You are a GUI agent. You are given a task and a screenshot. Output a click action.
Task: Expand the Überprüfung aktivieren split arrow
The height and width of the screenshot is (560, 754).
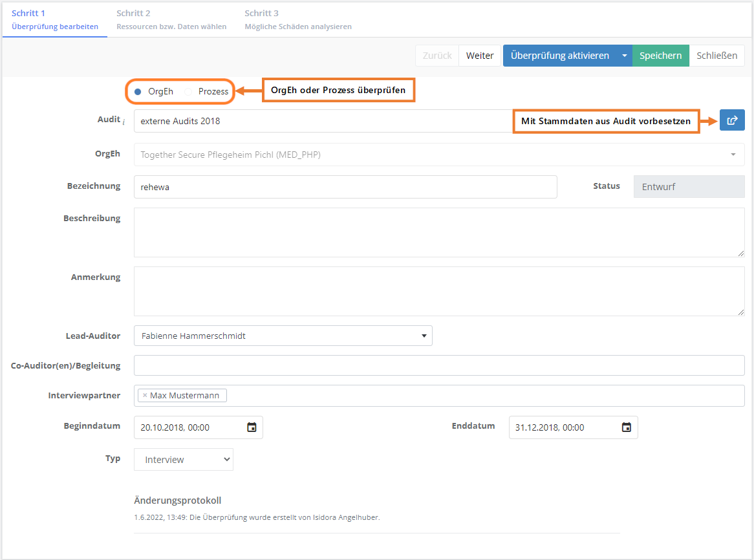(x=624, y=56)
